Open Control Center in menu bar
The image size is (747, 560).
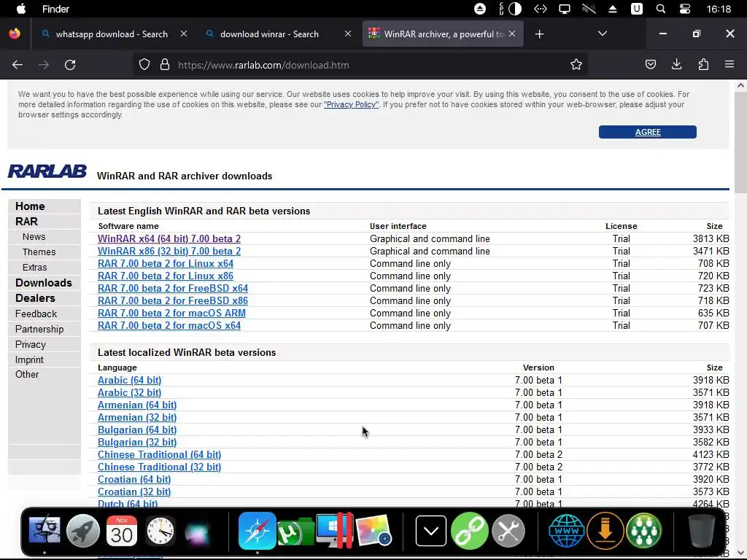684,9
